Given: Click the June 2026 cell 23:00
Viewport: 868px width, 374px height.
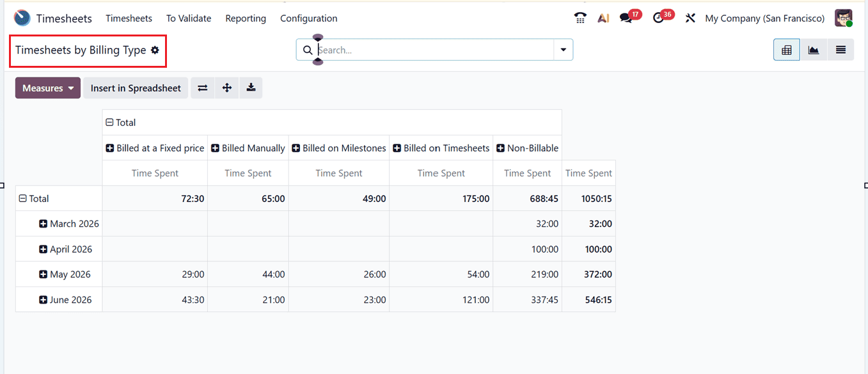Looking at the screenshot, I should point(339,300).
